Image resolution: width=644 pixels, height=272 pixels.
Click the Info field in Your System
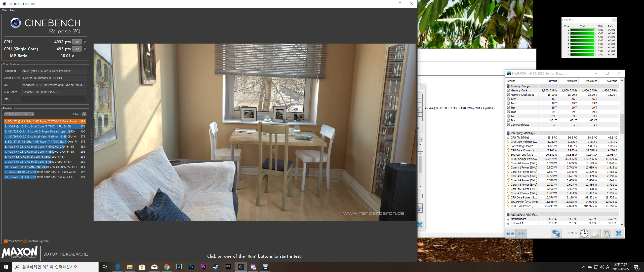pyautogui.click(x=54, y=99)
